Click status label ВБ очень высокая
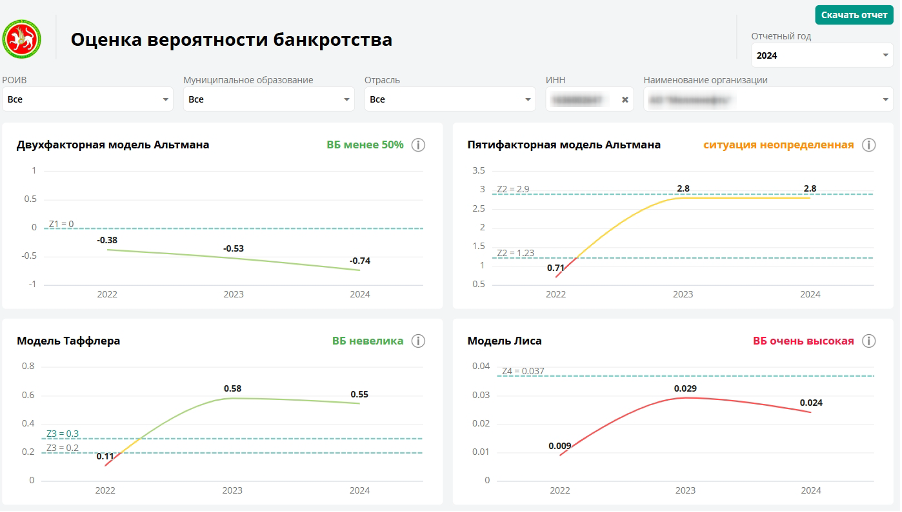902x512 pixels. click(805, 341)
